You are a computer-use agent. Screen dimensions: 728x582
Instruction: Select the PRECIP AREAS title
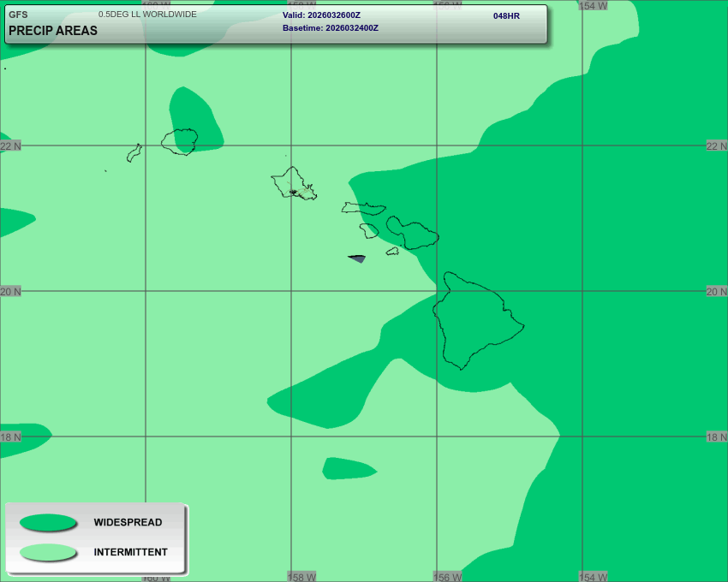tap(53, 31)
